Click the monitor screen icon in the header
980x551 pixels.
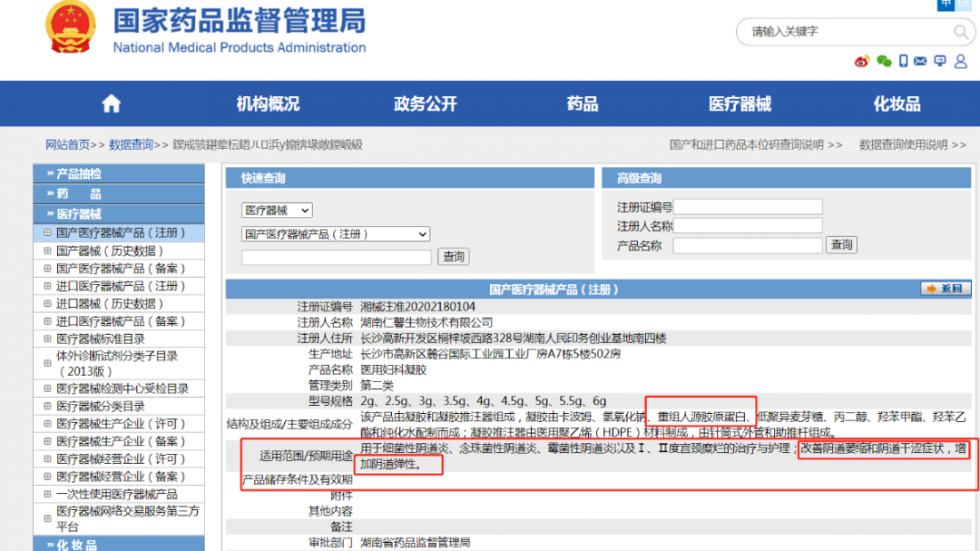[x=941, y=61]
